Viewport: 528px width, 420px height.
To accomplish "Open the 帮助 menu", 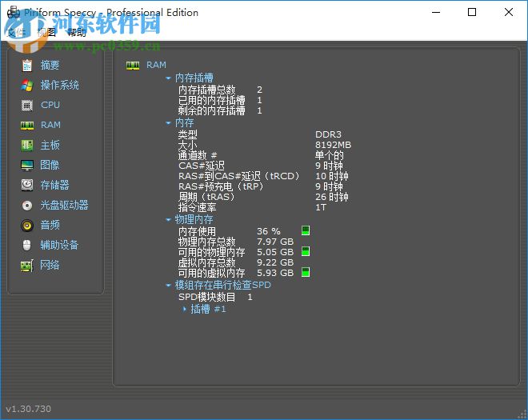I will point(77,32).
